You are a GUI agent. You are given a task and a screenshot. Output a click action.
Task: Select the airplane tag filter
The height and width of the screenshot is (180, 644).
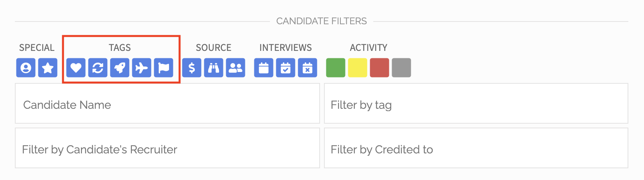142,68
